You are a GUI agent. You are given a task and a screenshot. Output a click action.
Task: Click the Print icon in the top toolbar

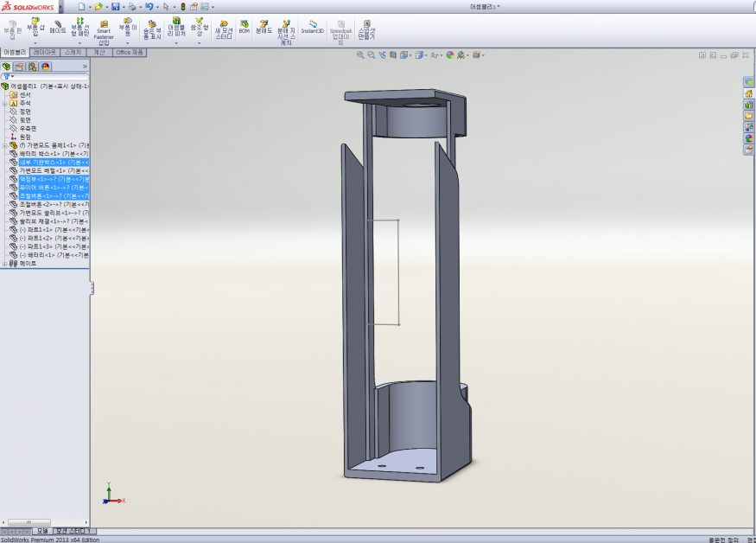coord(131,7)
